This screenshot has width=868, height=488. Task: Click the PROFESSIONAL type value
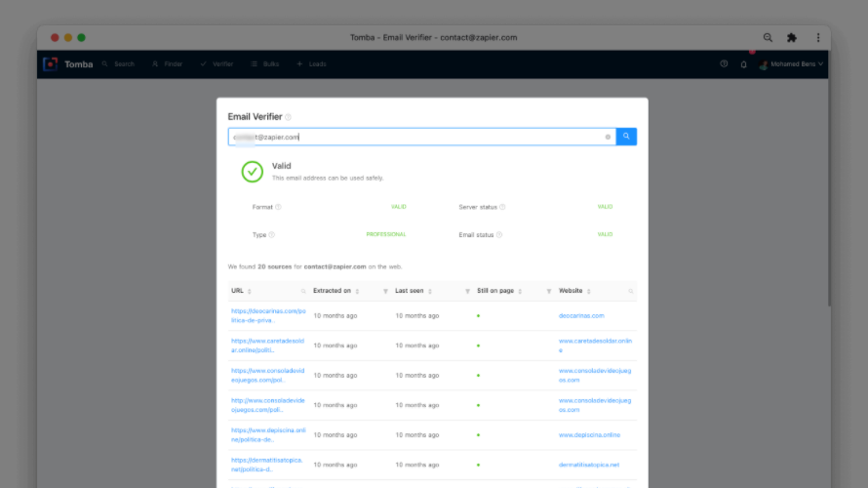386,235
